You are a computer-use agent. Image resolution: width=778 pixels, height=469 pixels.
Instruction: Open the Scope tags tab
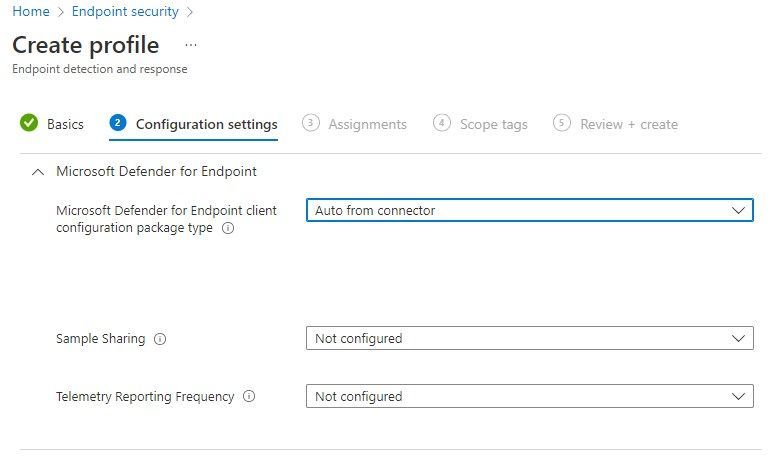coord(493,125)
